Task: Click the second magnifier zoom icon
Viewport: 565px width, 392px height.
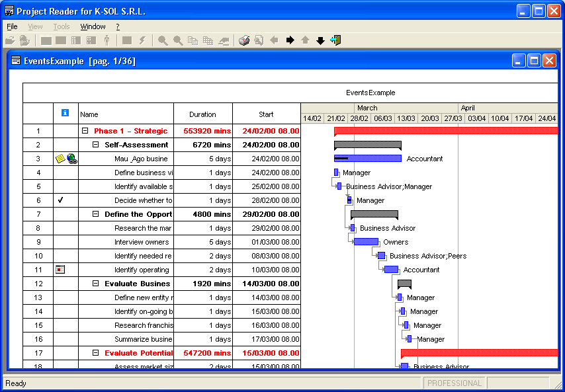Action: [x=178, y=40]
